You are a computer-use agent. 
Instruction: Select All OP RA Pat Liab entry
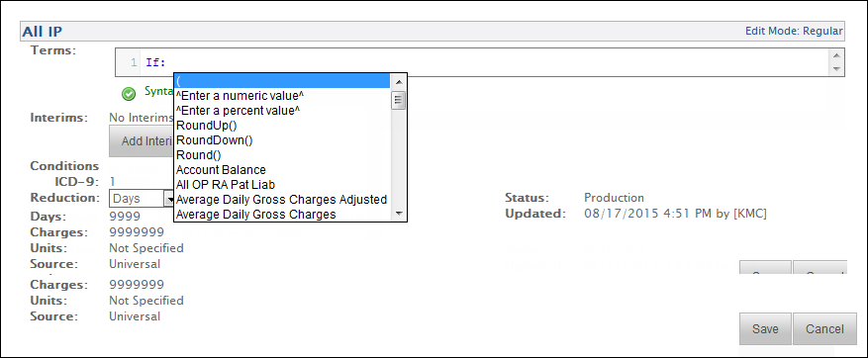coord(282,184)
